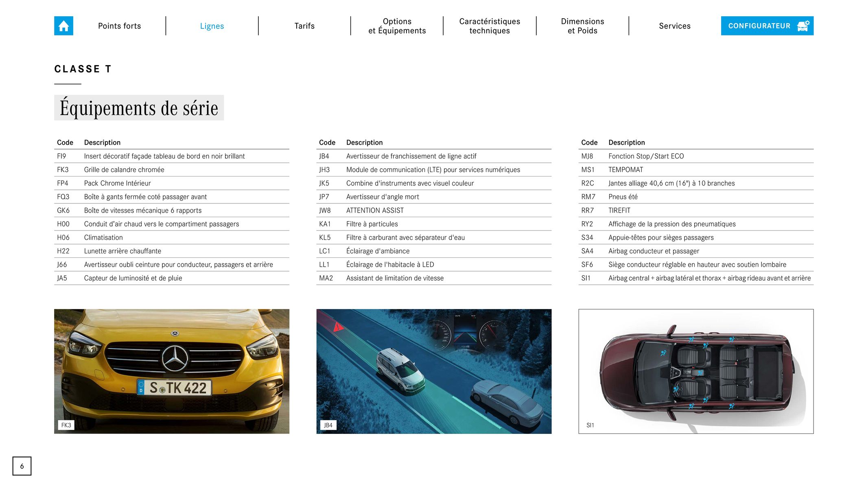Select row 'Avertisseur oubli ceinture pour conducteur'
Viewport: 868px width, 488px height.
pyautogui.click(x=172, y=264)
